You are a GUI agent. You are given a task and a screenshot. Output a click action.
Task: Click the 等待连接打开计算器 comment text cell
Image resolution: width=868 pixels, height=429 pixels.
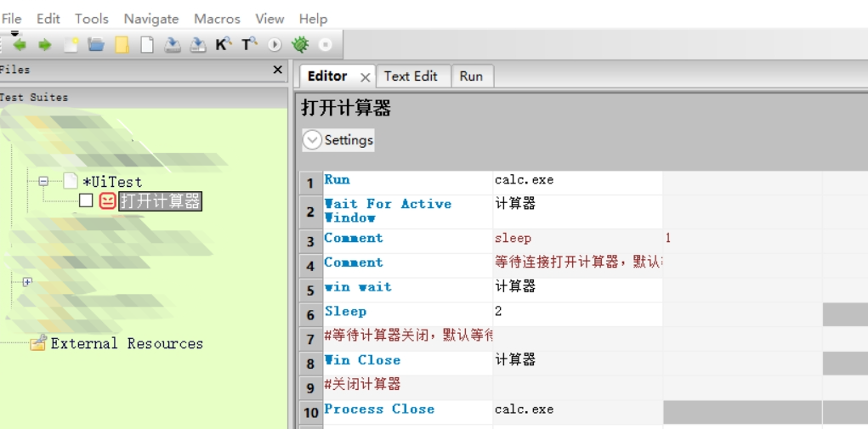coord(578,265)
